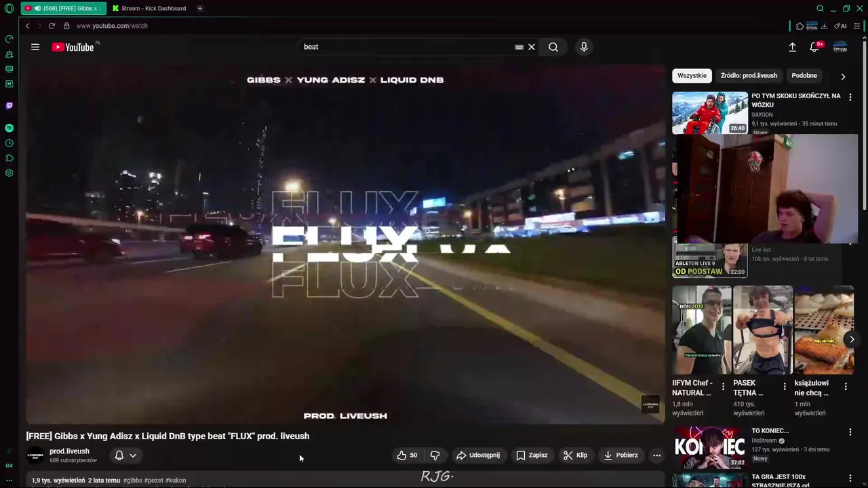
Task: Select the Podobne filter chip
Action: pyautogui.click(x=804, y=75)
